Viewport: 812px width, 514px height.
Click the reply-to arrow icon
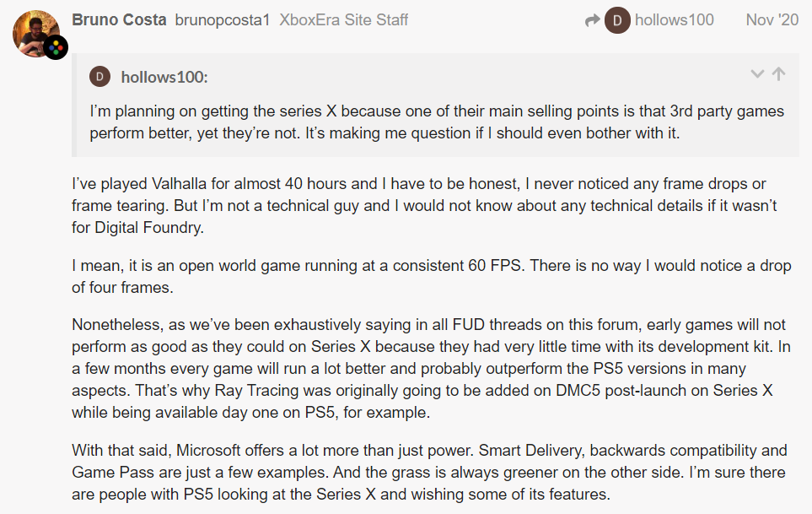pos(592,21)
